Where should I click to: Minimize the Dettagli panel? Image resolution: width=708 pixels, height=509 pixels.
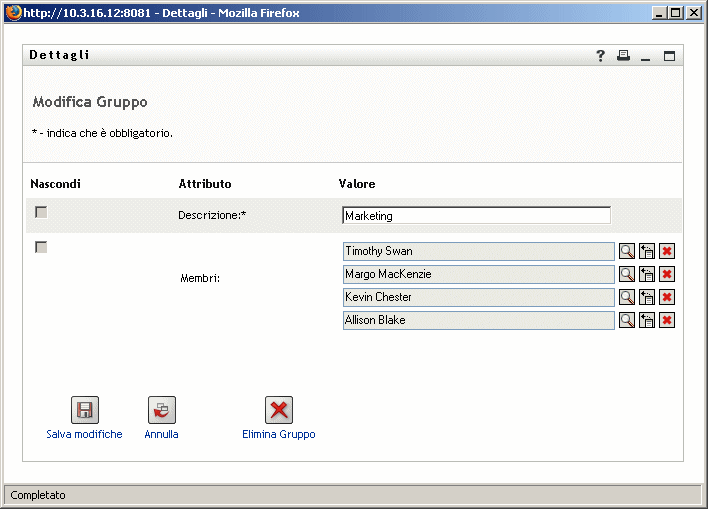pos(646,56)
